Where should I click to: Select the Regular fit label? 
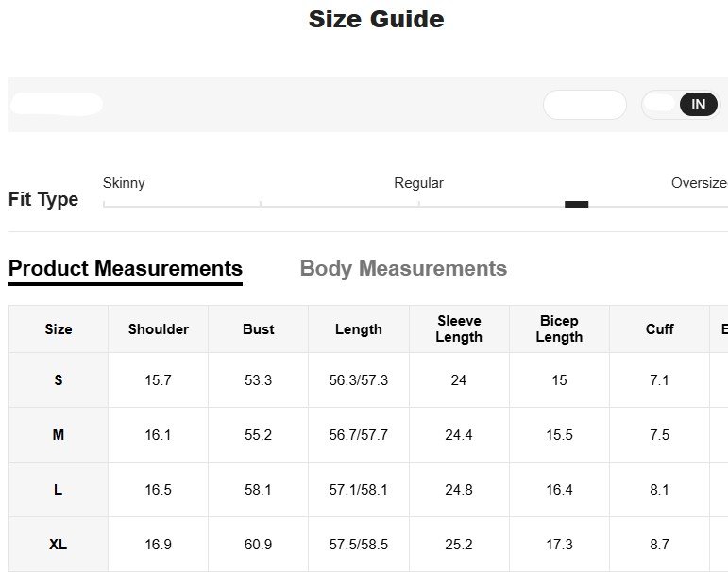pos(418,183)
